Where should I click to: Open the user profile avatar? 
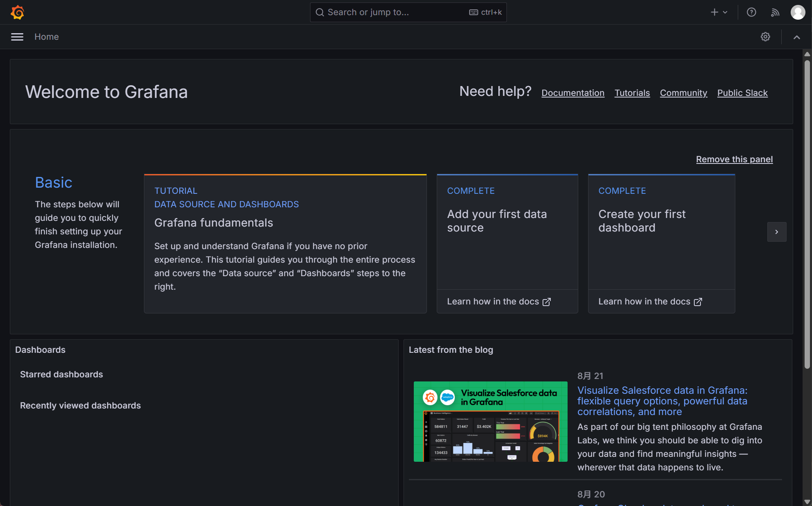(x=798, y=12)
